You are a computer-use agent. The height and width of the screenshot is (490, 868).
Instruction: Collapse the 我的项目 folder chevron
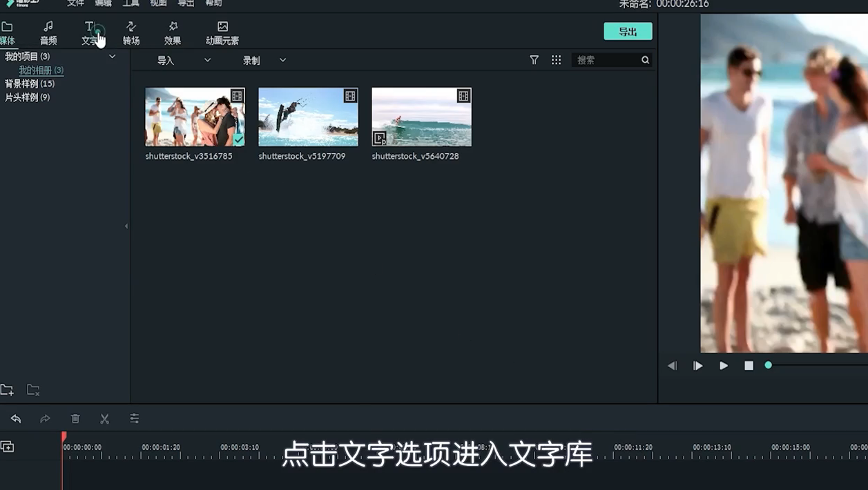click(x=112, y=57)
